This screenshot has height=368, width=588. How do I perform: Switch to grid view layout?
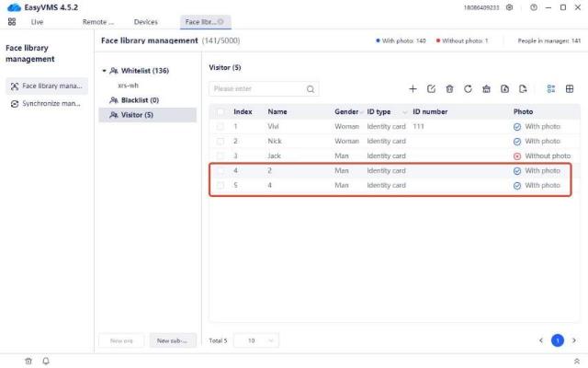click(570, 89)
